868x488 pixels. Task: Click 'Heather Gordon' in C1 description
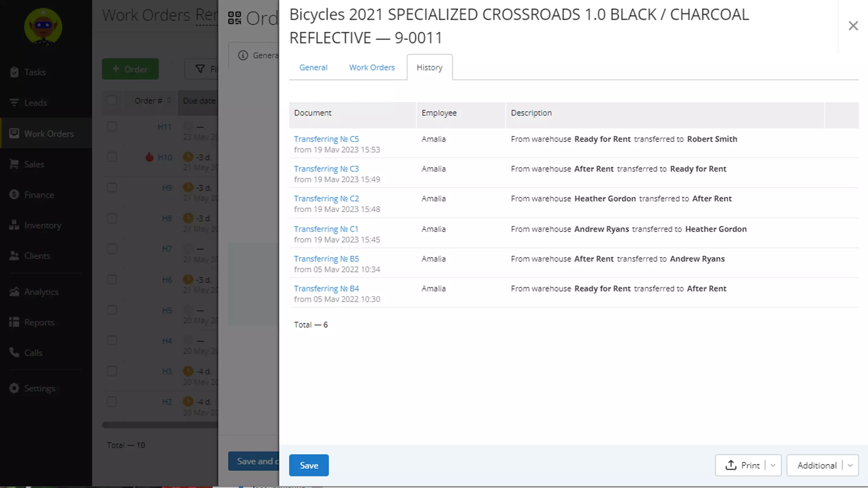[716, 229]
